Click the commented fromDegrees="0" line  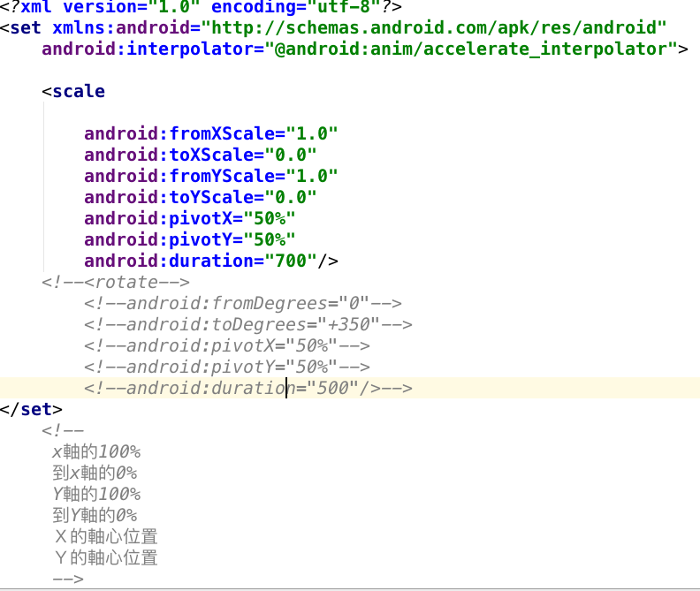click(243, 304)
